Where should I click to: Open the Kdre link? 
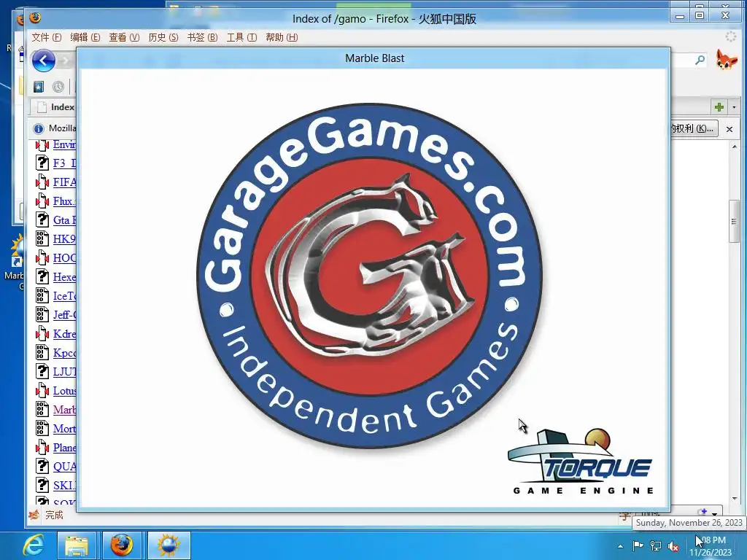pos(64,334)
